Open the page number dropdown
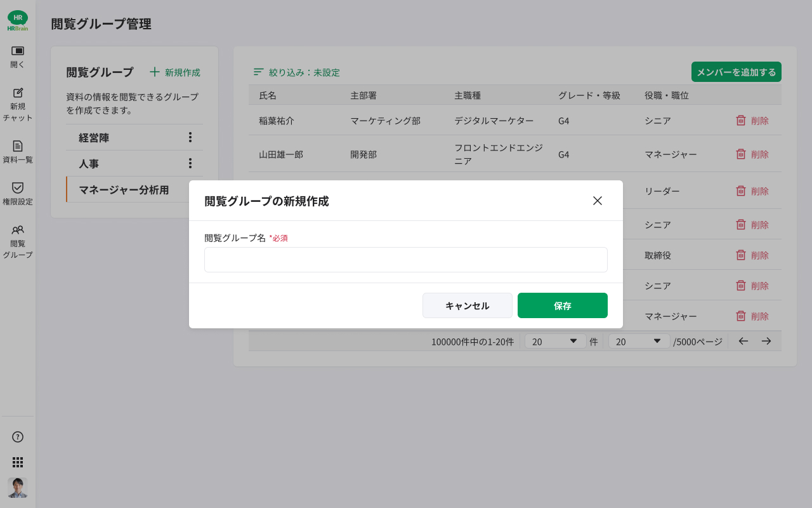Image resolution: width=812 pixels, height=508 pixels. coord(639,341)
